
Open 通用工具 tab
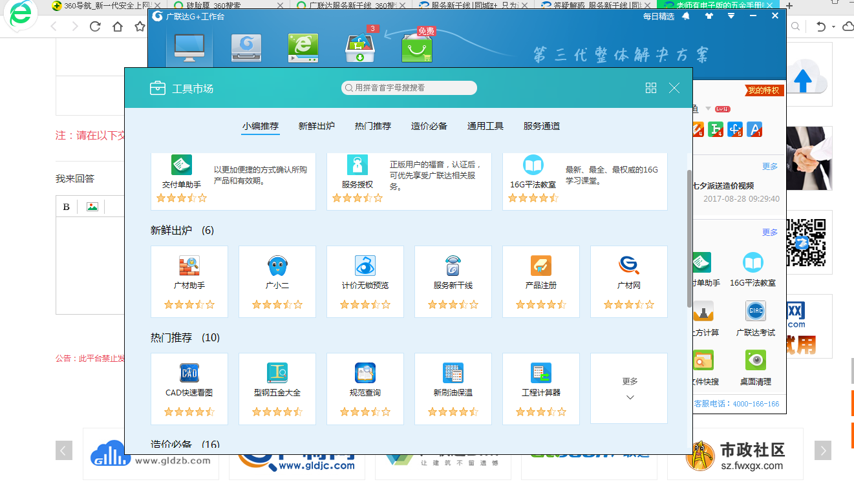point(486,126)
